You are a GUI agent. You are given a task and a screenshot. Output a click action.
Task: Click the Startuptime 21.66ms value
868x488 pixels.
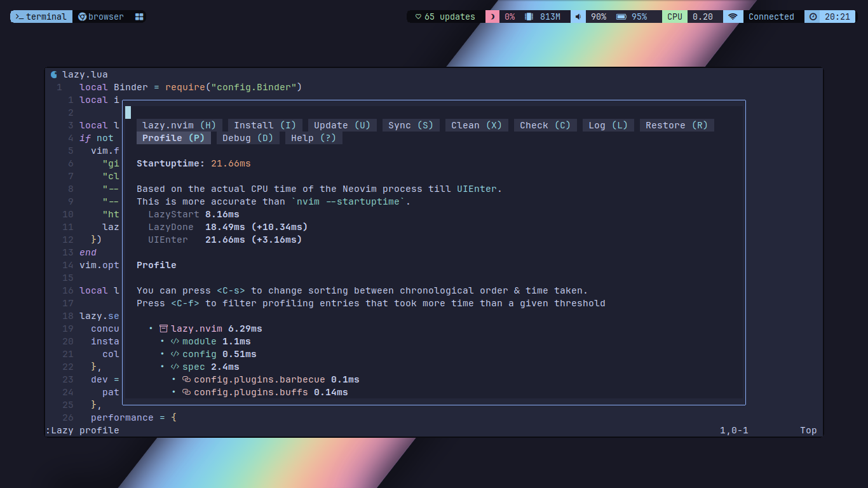click(x=231, y=163)
